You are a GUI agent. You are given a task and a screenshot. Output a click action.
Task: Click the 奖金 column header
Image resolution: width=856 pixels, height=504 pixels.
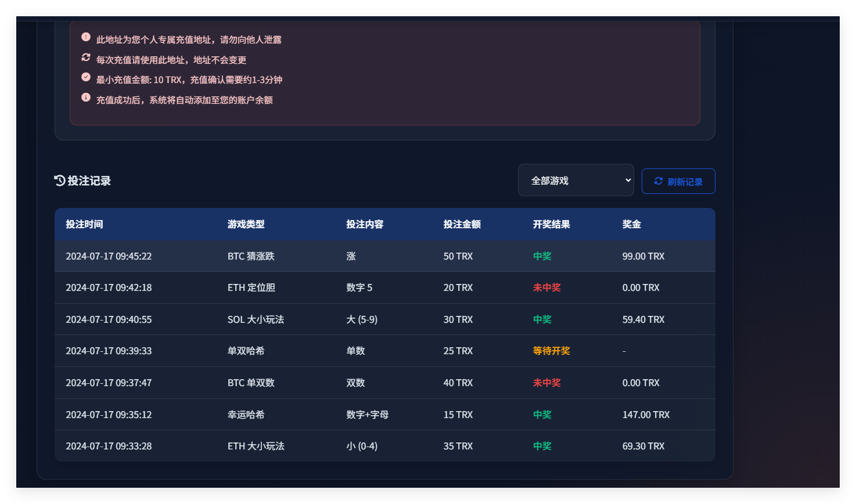[x=631, y=224]
